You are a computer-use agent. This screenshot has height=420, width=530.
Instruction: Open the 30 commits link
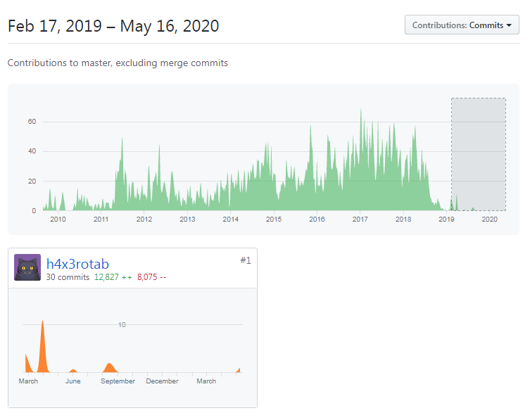pos(68,277)
